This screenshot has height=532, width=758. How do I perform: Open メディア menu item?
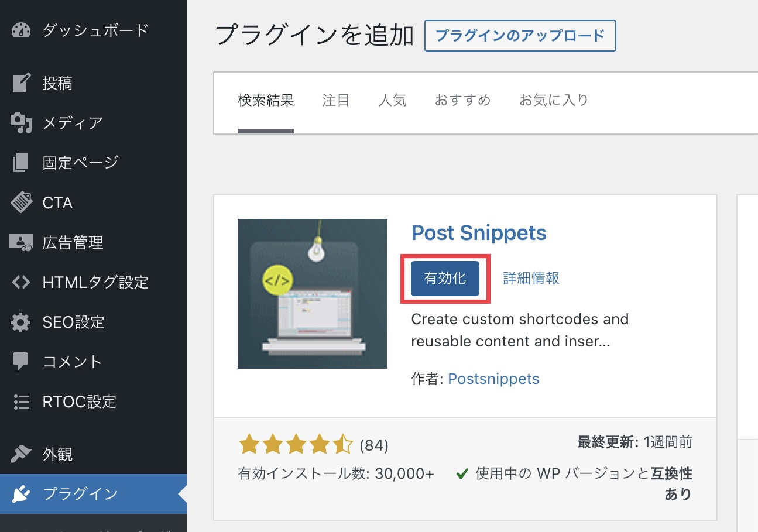point(94,123)
